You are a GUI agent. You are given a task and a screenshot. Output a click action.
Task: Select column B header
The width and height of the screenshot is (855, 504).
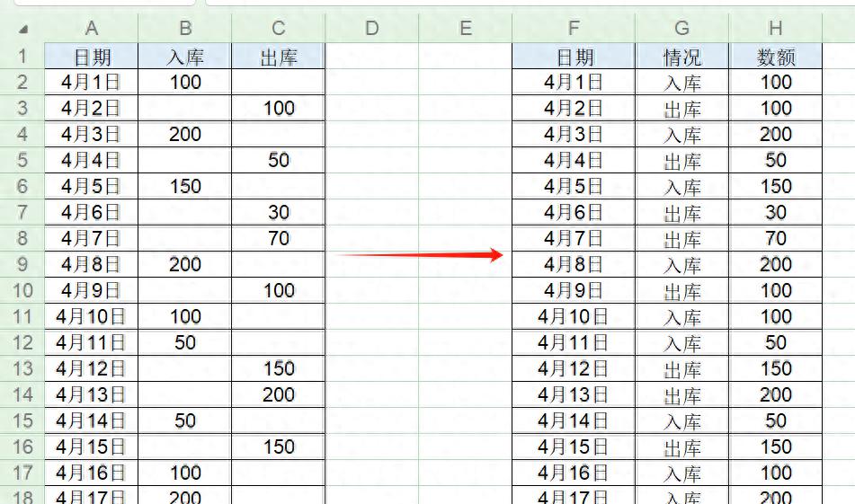[185, 28]
